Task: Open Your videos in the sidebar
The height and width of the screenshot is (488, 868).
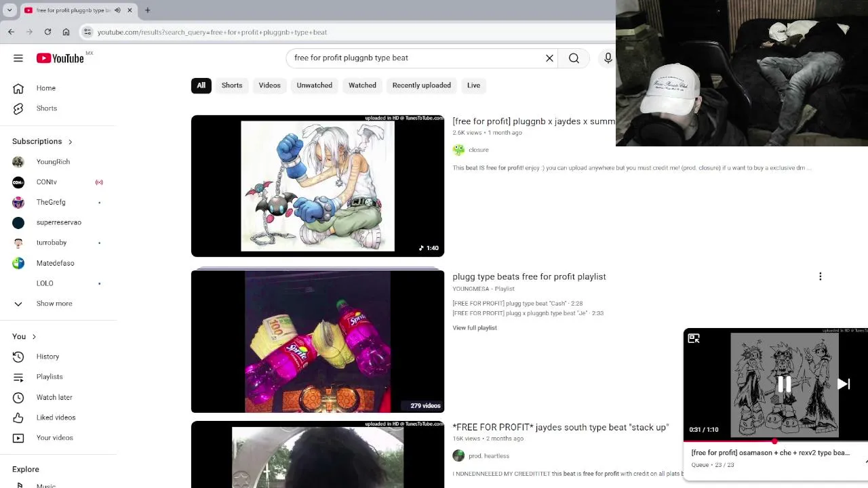Action: click(x=54, y=438)
